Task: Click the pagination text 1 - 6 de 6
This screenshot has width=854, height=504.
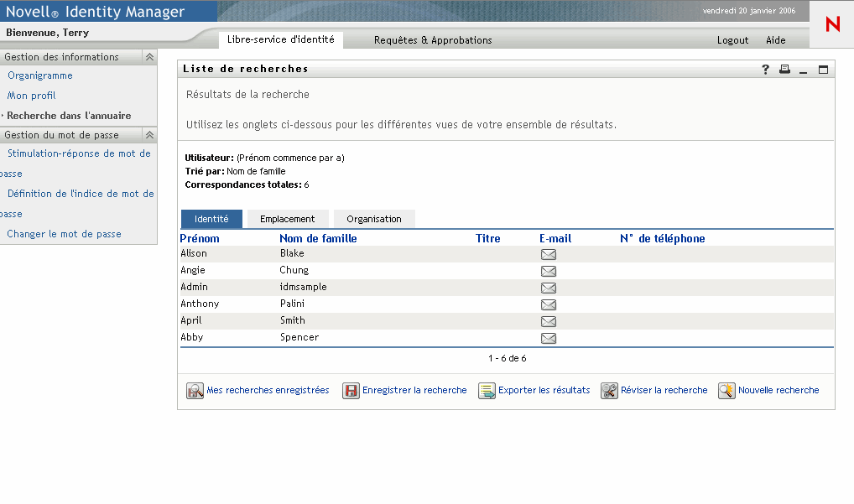Action: pos(507,359)
